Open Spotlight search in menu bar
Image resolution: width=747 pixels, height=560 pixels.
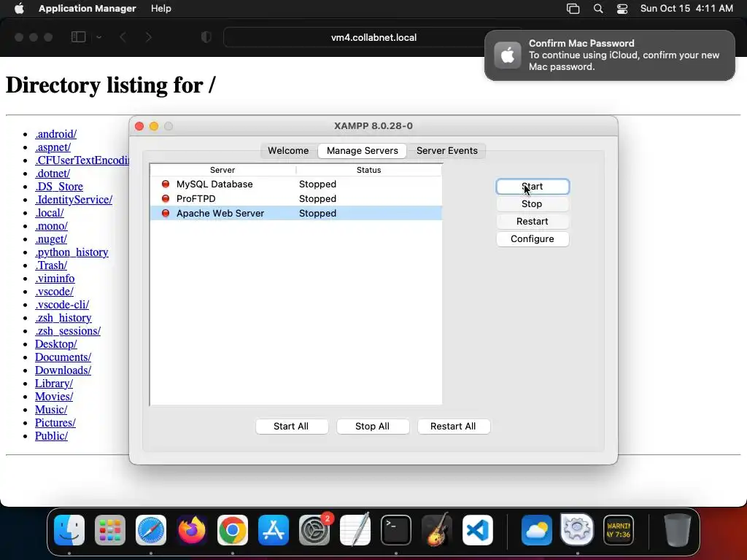click(x=598, y=9)
